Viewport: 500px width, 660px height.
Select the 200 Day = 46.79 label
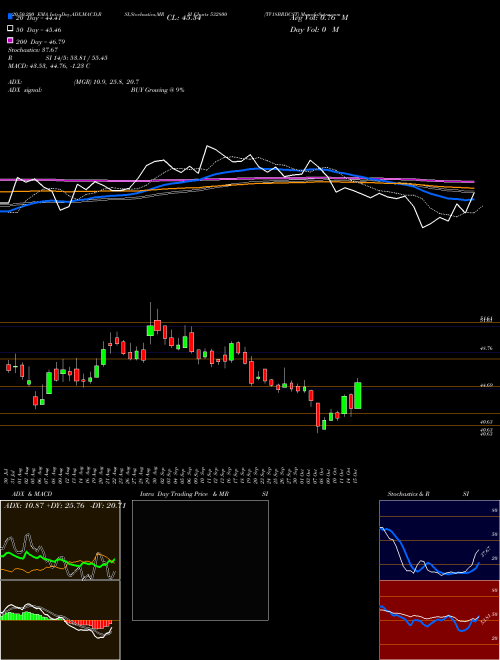pos(40,42)
